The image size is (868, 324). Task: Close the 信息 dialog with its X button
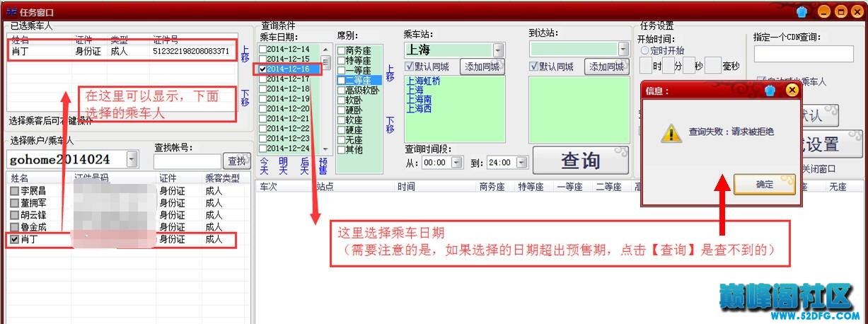(x=792, y=91)
